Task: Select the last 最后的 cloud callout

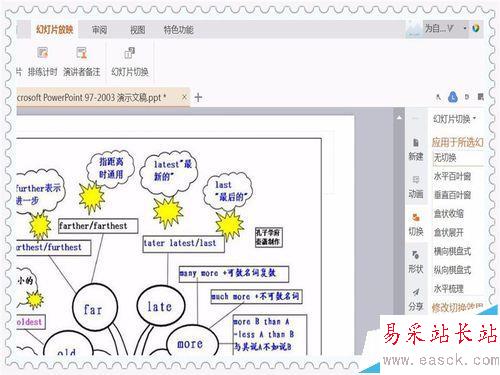Action: [228, 191]
